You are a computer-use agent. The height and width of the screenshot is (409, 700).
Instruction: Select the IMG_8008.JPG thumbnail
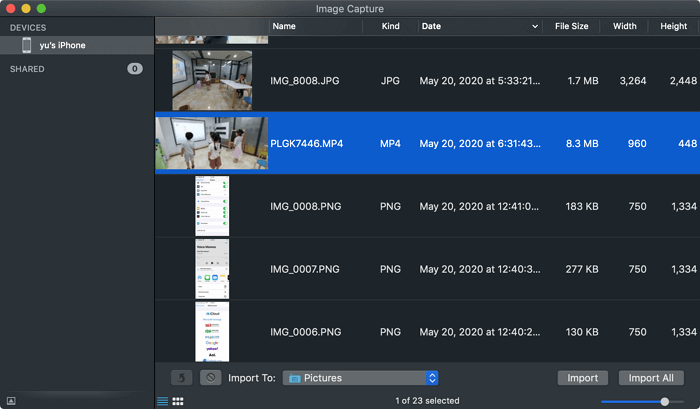click(x=211, y=80)
